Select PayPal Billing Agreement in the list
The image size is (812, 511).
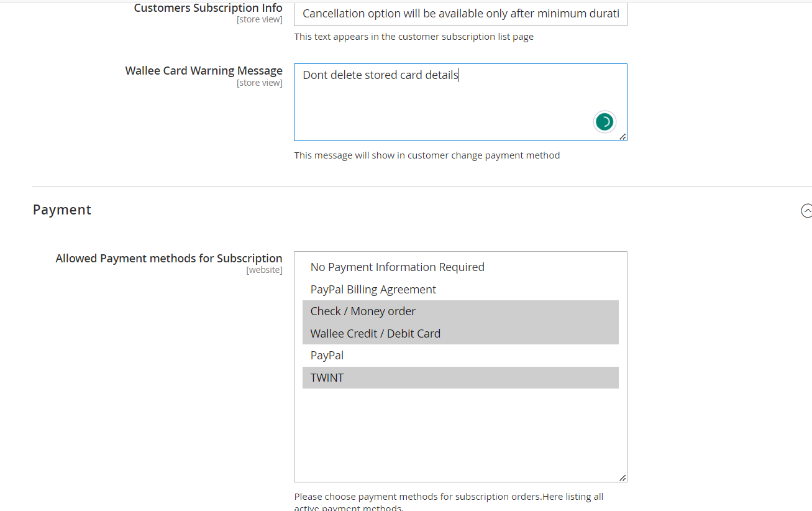click(x=373, y=290)
